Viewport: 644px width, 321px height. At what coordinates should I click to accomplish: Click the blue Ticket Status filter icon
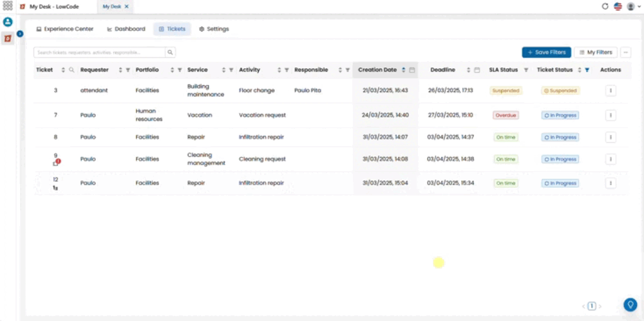click(x=587, y=70)
